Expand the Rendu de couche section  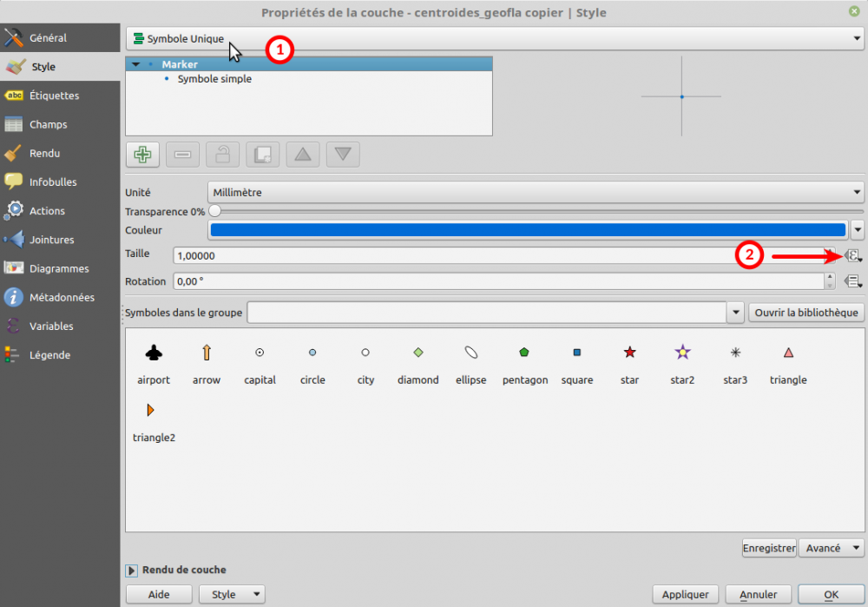pos(133,571)
